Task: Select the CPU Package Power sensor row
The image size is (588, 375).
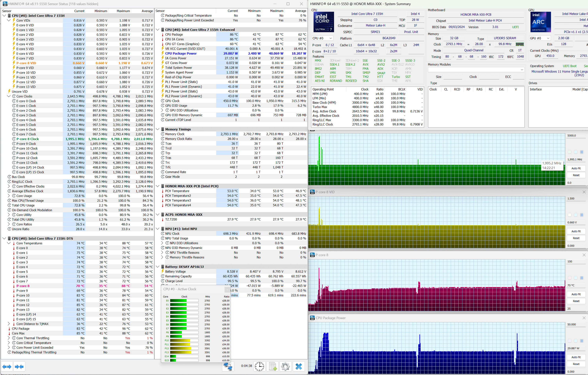Action: [x=181, y=53]
